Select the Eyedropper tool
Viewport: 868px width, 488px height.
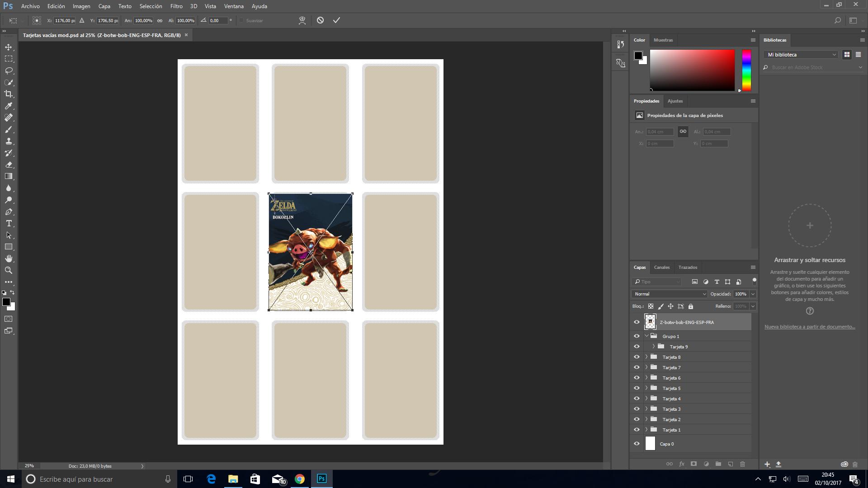(x=9, y=106)
